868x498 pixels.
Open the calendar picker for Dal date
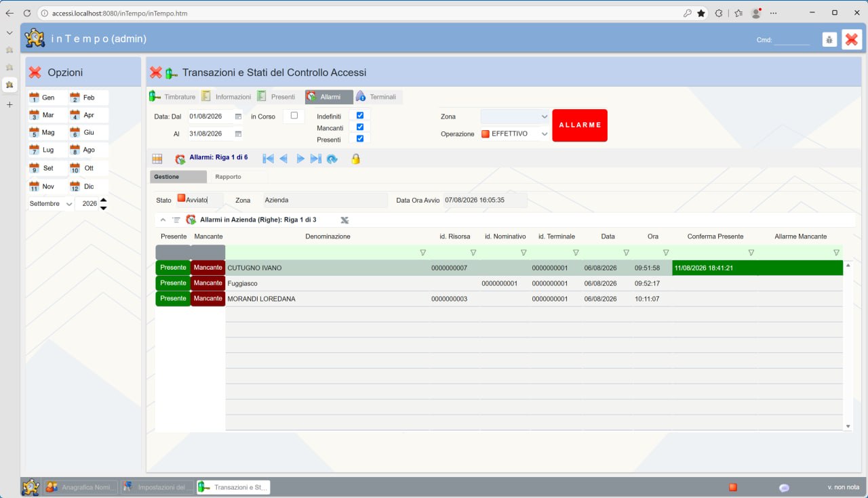(238, 117)
